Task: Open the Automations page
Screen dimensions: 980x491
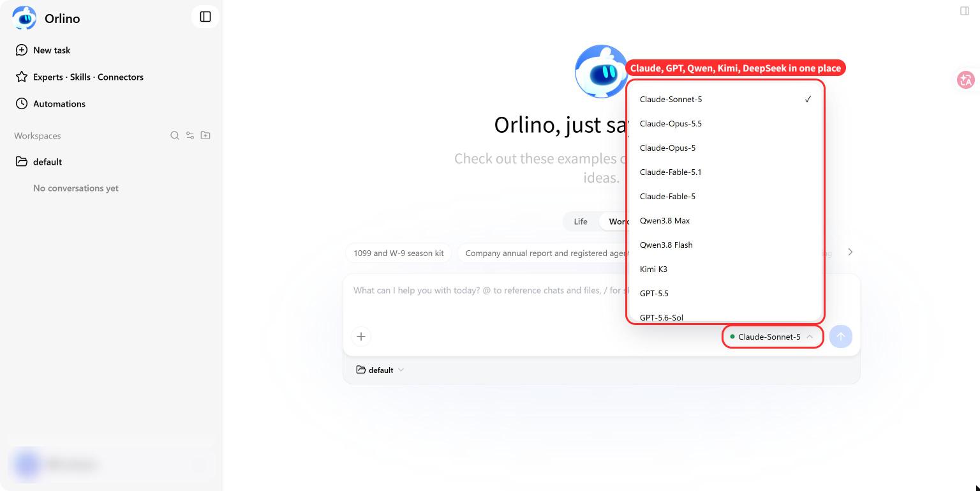Action: coord(50,103)
